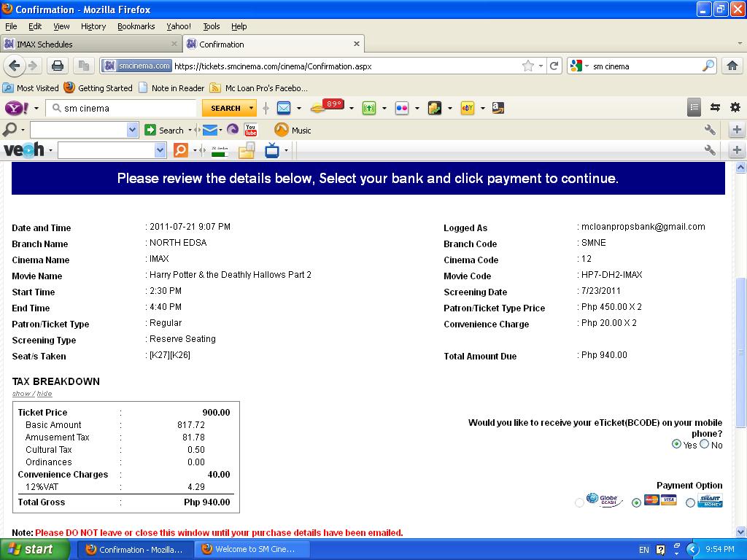Choose MasterCard/Visa payment option
747x560 pixels.
pos(636,502)
